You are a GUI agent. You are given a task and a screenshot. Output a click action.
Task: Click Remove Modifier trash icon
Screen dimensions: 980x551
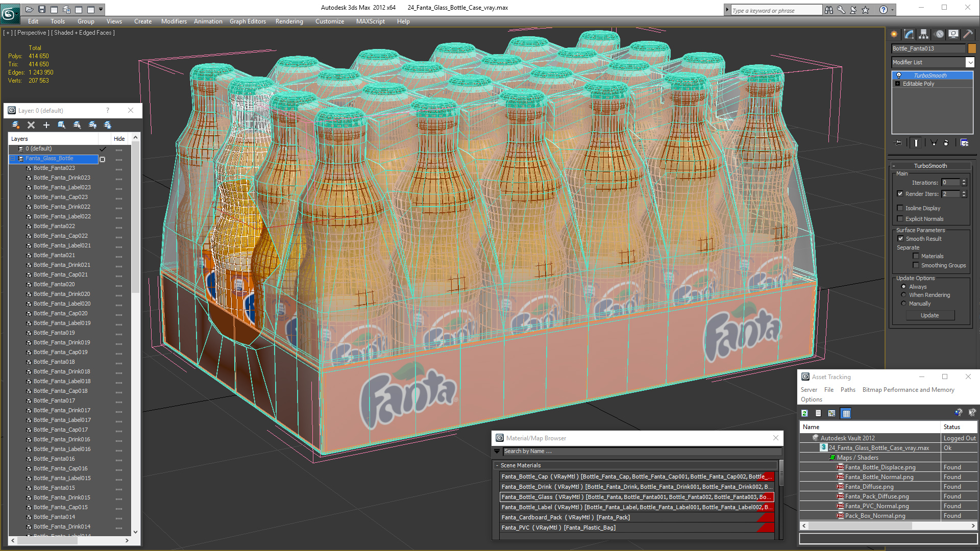946,143
